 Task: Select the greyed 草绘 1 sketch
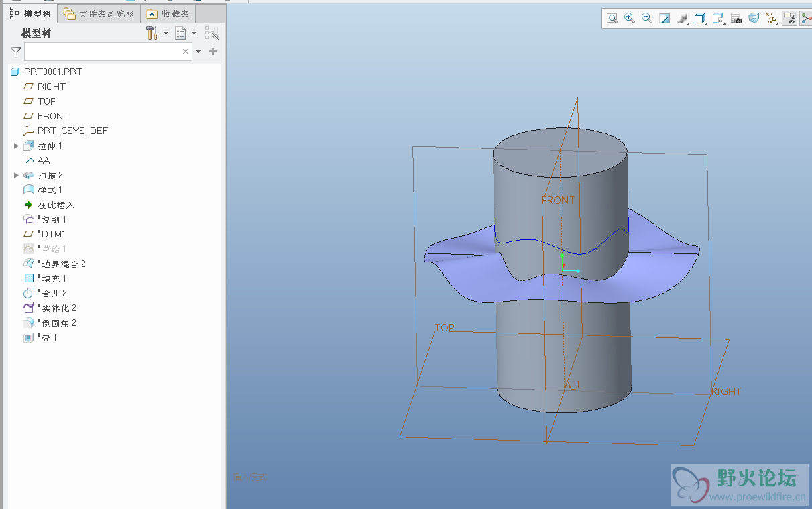coord(45,249)
